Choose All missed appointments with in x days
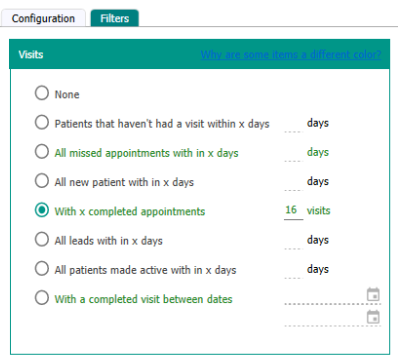This screenshot has height=362, width=398. click(x=42, y=152)
